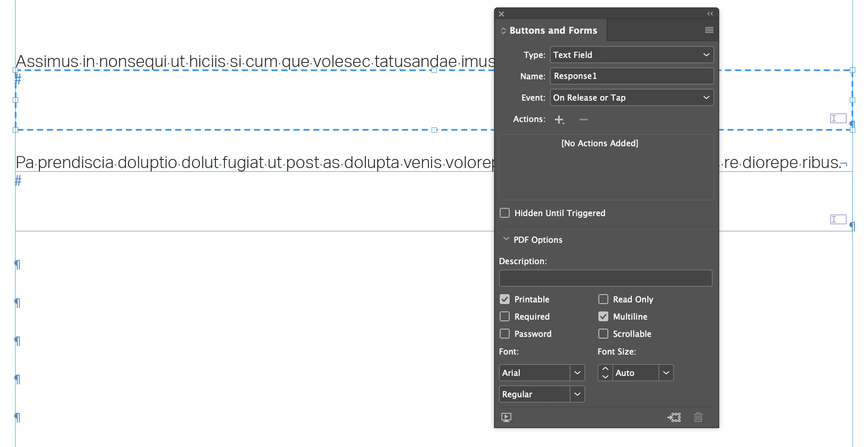
Task: Increase font size with stepper up arrow
Action: pyautogui.click(x=605, y=369)
